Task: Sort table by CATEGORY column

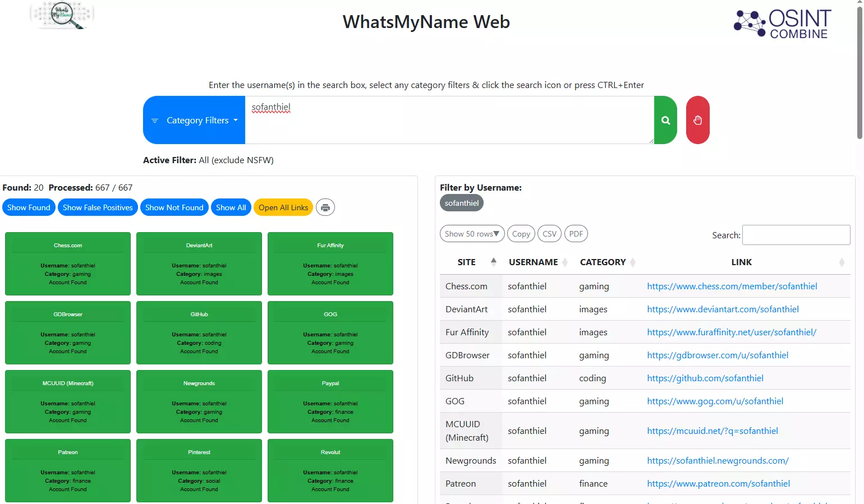Action: (608, 262)
